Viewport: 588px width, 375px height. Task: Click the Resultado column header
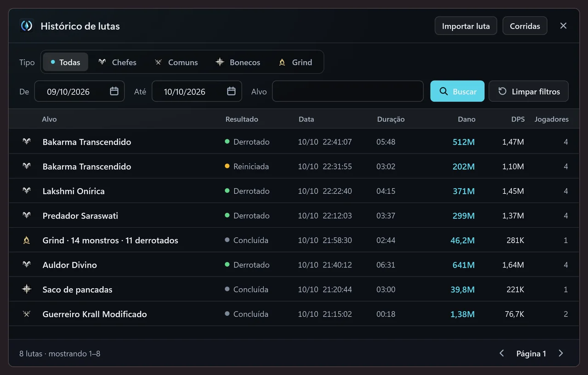tap(242, 119)
